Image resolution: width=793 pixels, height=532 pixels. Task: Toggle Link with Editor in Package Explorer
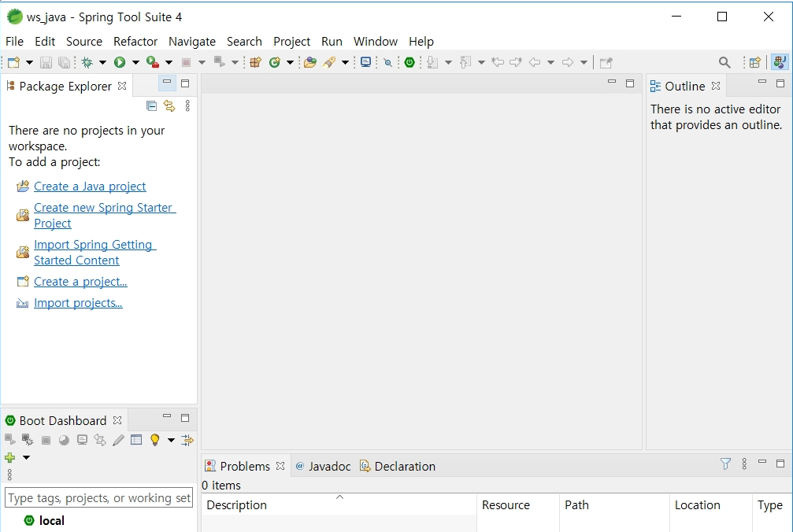[169, 105]
